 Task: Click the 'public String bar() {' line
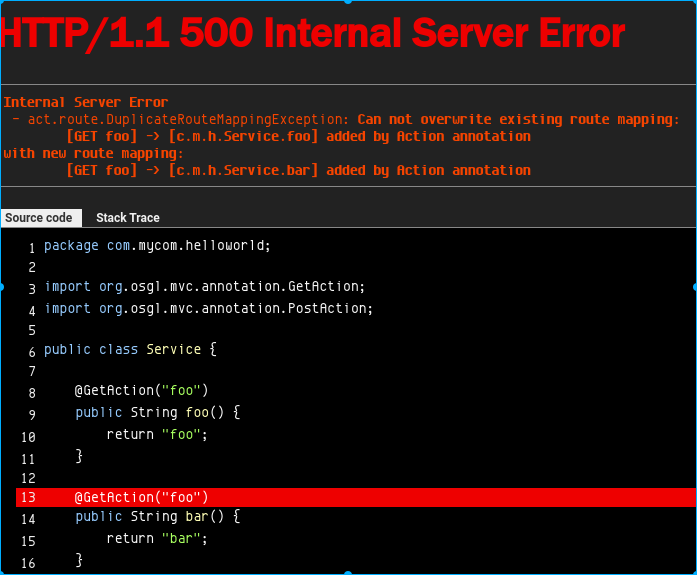click(158, 516)
